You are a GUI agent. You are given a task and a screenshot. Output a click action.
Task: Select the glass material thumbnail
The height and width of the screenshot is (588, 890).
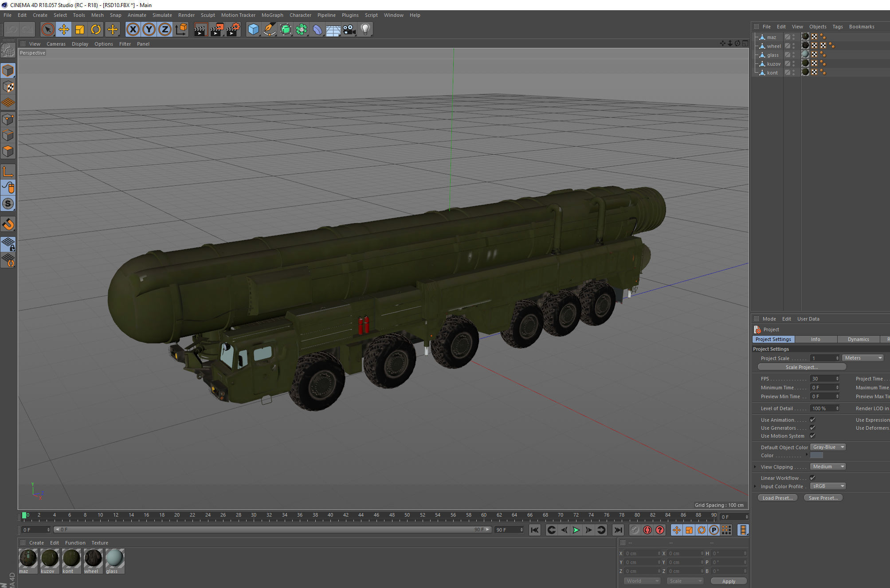tap(114, 559)
